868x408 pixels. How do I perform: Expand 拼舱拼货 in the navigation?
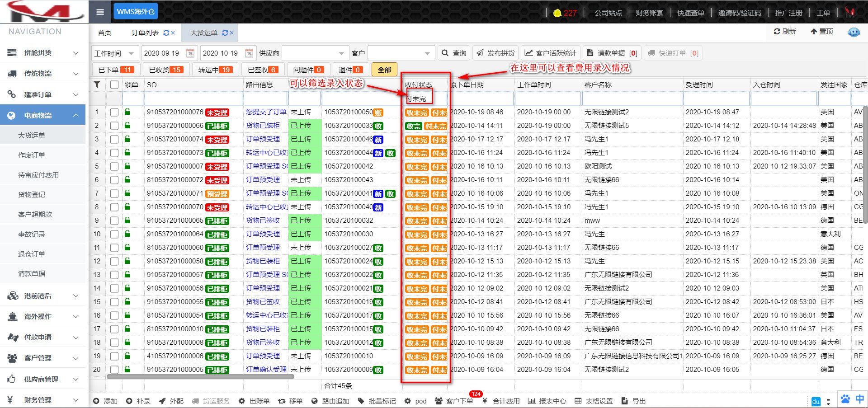tap(43, 53)
